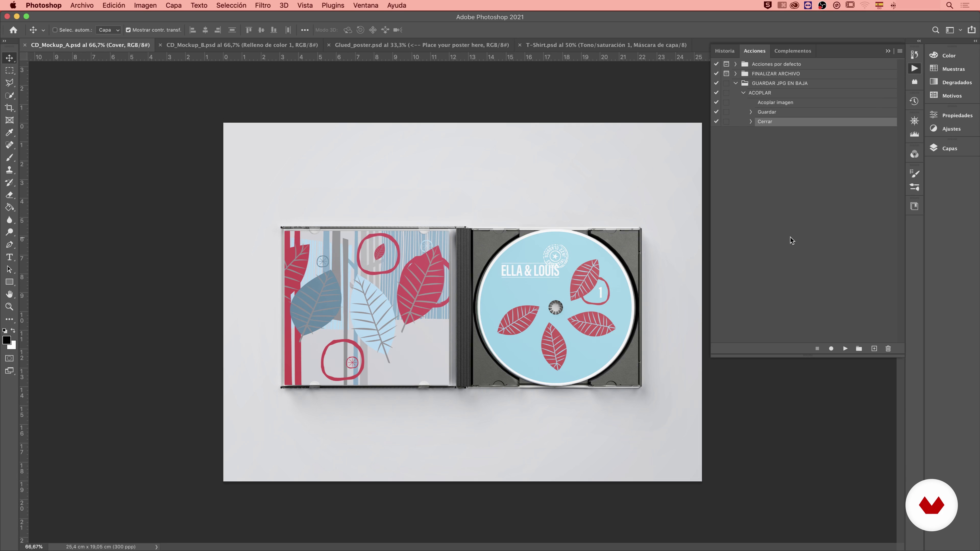Screen dimensions: 980x551
Task: Select the Healing Brush tool
Action: tap(9, 145)
